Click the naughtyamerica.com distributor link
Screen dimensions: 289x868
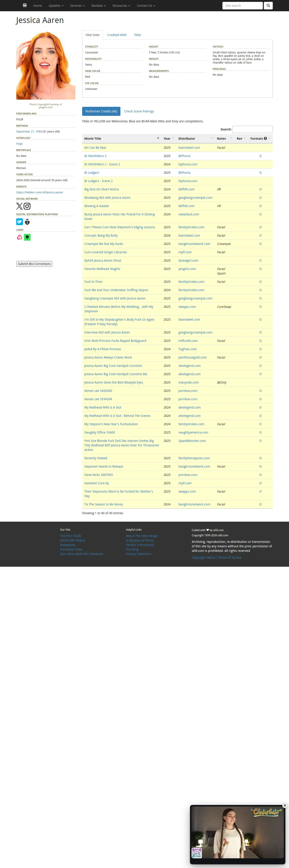pyautogui.click(x=193, y=433)
